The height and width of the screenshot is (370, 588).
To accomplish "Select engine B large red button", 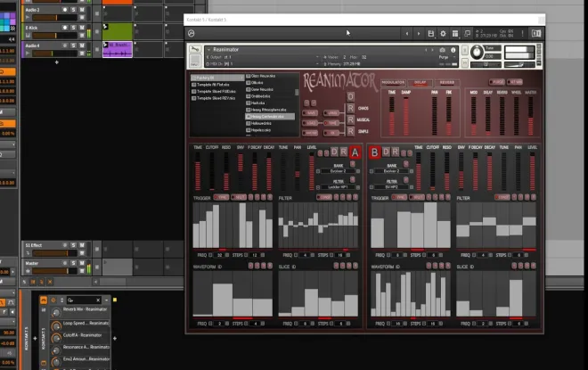I will tap(374, 152).
